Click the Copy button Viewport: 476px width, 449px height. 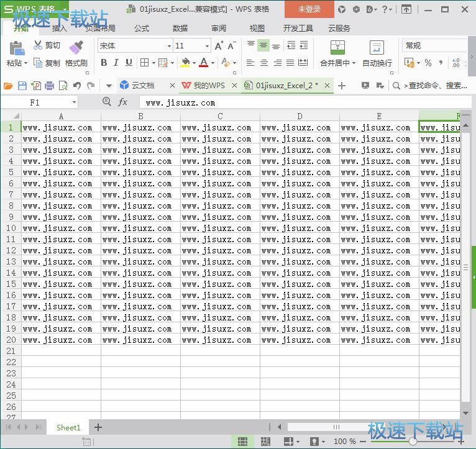(x=47, y=63)
